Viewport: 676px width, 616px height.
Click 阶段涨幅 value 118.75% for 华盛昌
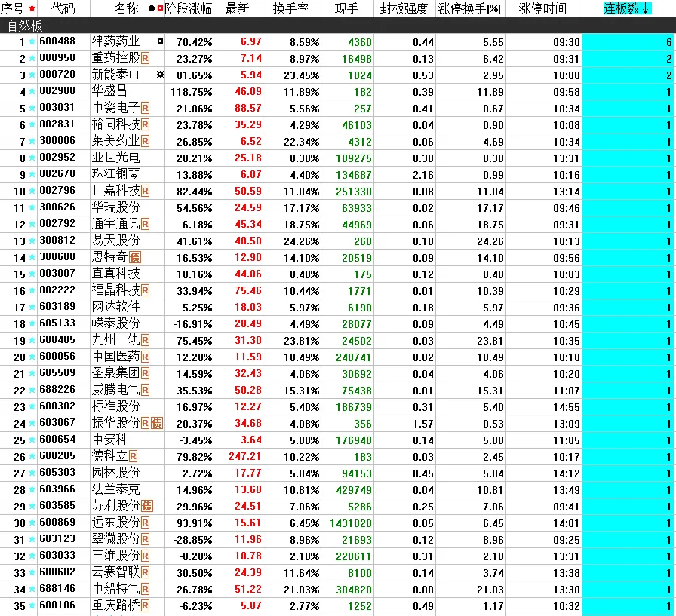(192, 92)
